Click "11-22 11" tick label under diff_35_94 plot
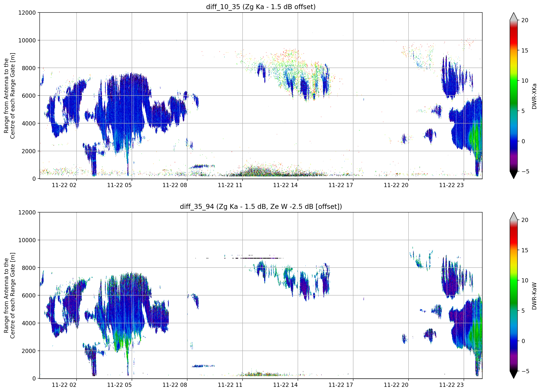 pos(230,385)
